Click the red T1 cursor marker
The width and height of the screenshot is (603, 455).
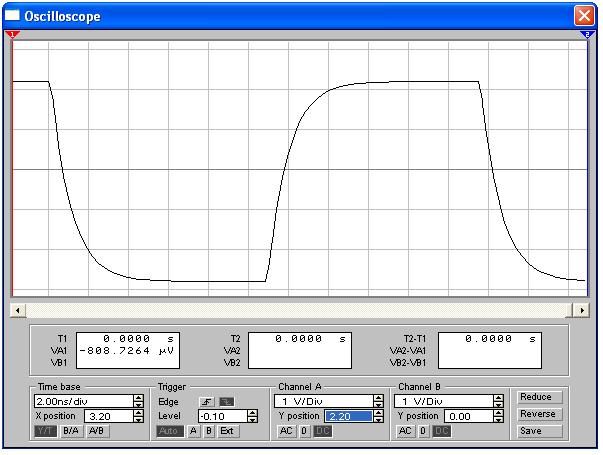coord(12,35)
